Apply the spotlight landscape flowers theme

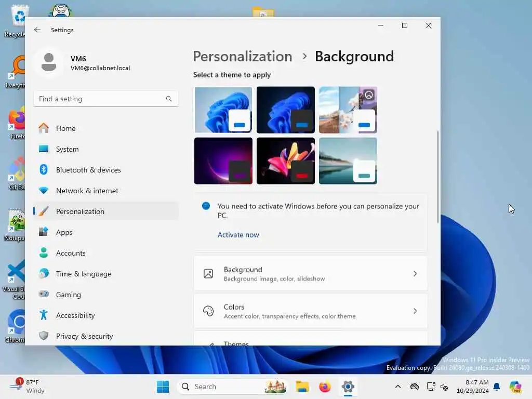click(348, 110)
